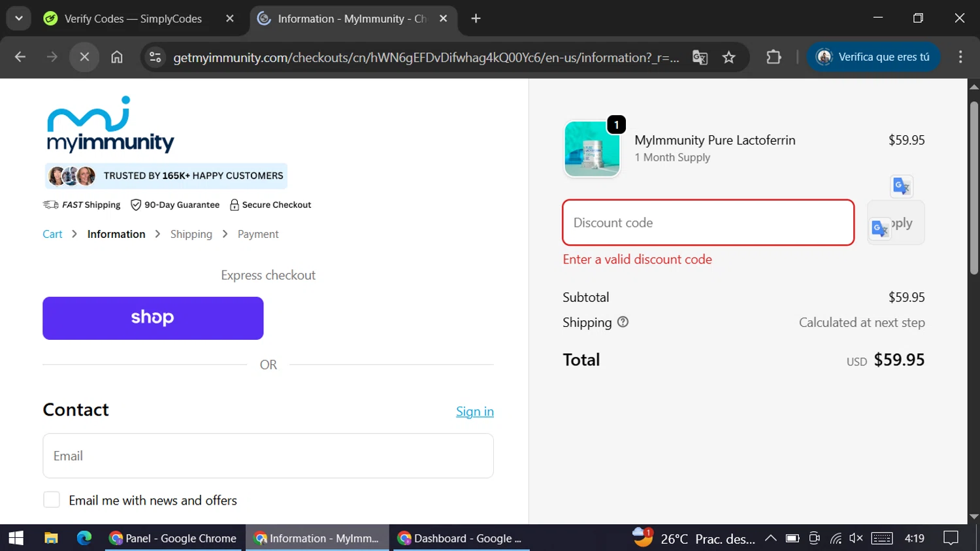Go forward in browser history
This screenshot has width=980, height=551.
pyautogui.click(x=52, y=57)
